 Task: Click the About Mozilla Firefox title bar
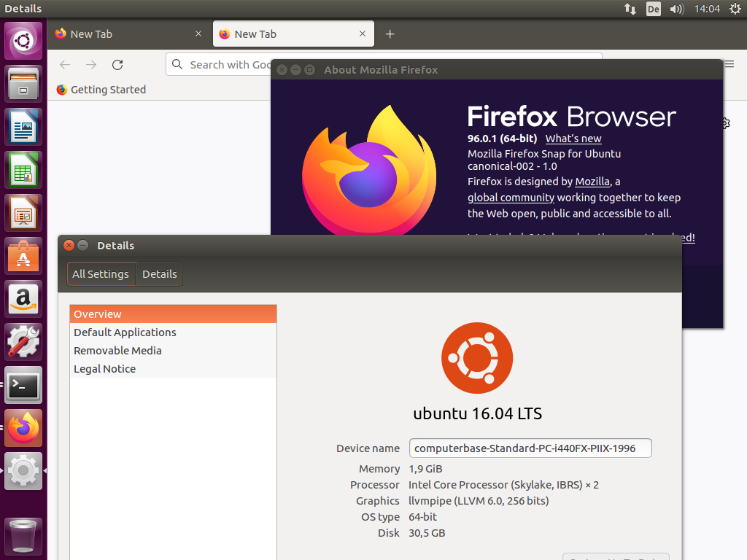pos(496,69)
